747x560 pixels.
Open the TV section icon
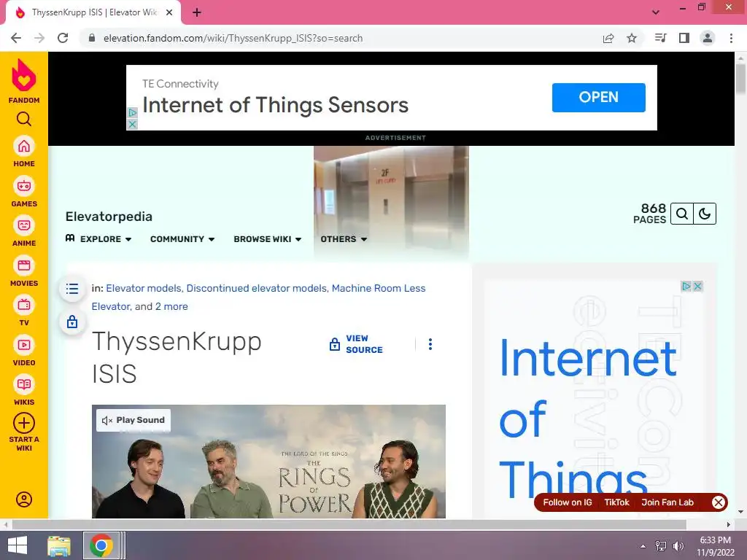(24, 305)
